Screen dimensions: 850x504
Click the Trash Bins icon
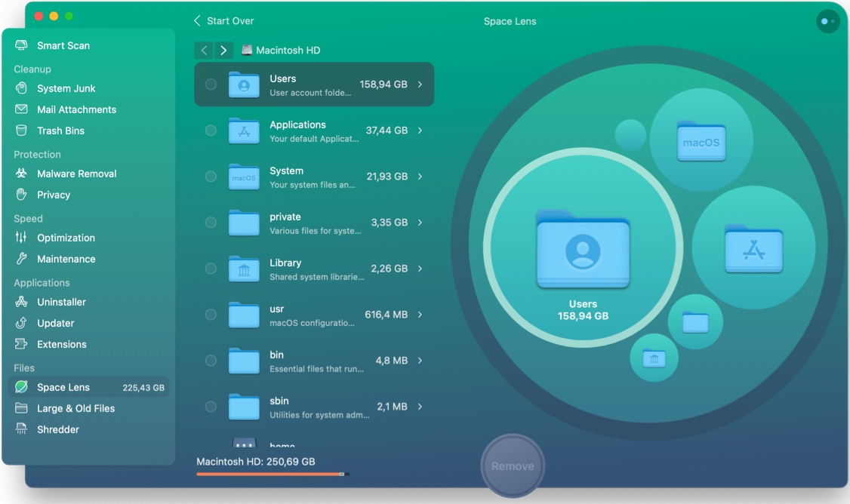point(21,131)
